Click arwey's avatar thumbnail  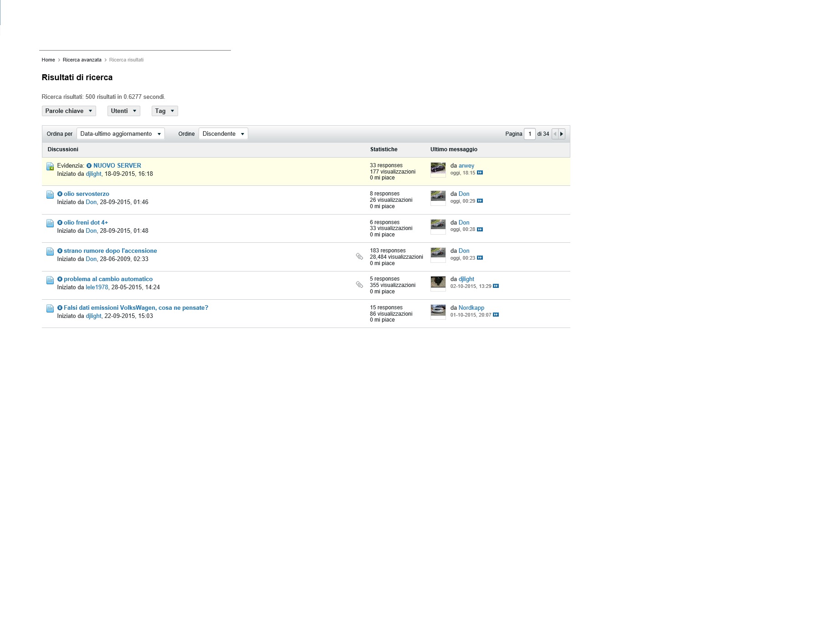click(438, 169)
